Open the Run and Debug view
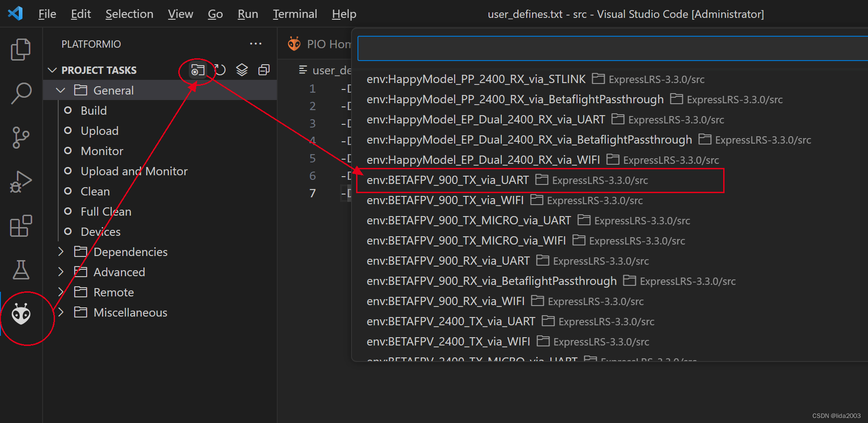 (21, 182)
